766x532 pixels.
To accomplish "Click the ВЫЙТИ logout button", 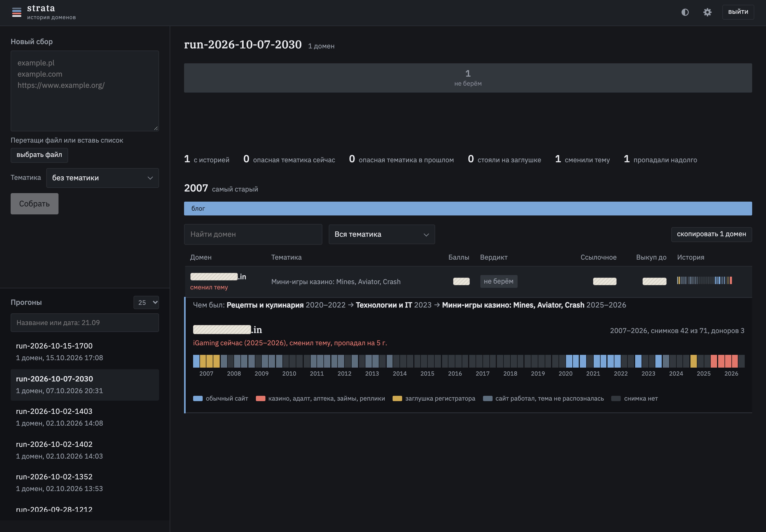I will coord(738,12).
